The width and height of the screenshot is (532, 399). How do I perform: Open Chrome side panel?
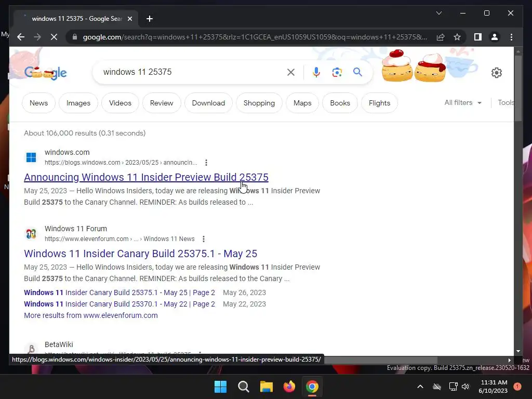click(x=478, y=37)
